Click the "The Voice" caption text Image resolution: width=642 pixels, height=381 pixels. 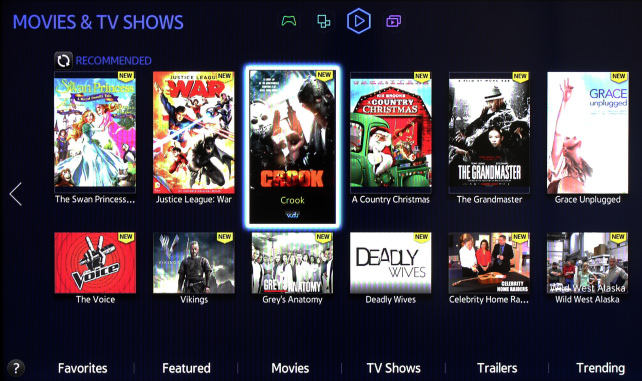pyautogui.click(x=95, y=299)
